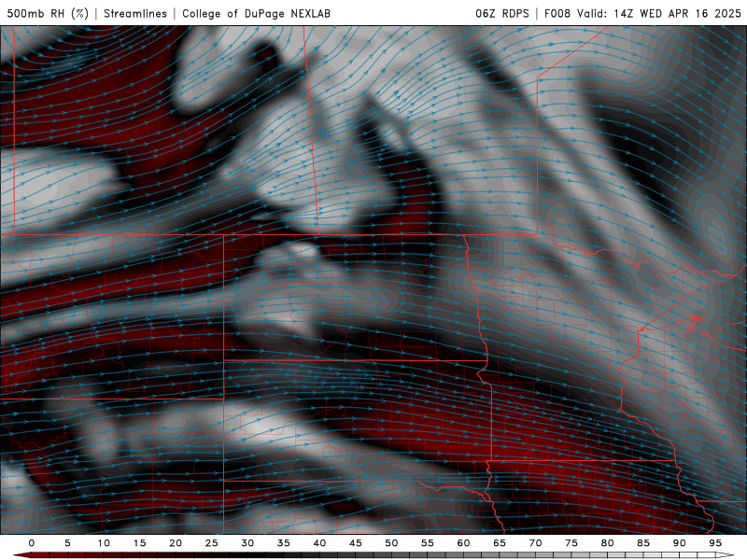Click the colorbar label "85"

[x=643, y=543]
